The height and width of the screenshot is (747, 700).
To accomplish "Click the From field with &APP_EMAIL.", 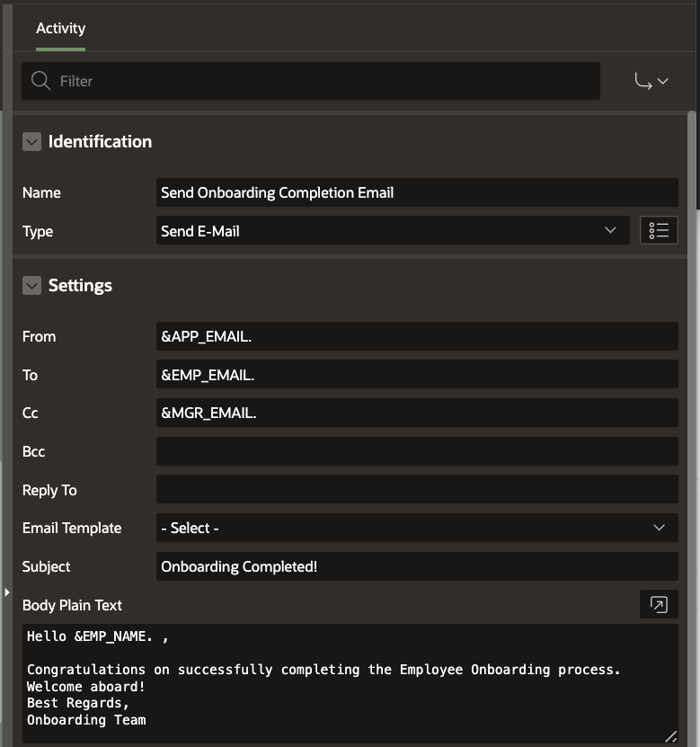I will (416, 336).
